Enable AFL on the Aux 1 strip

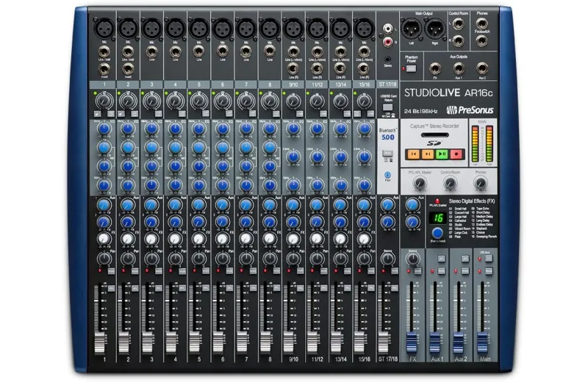point(442,259)
